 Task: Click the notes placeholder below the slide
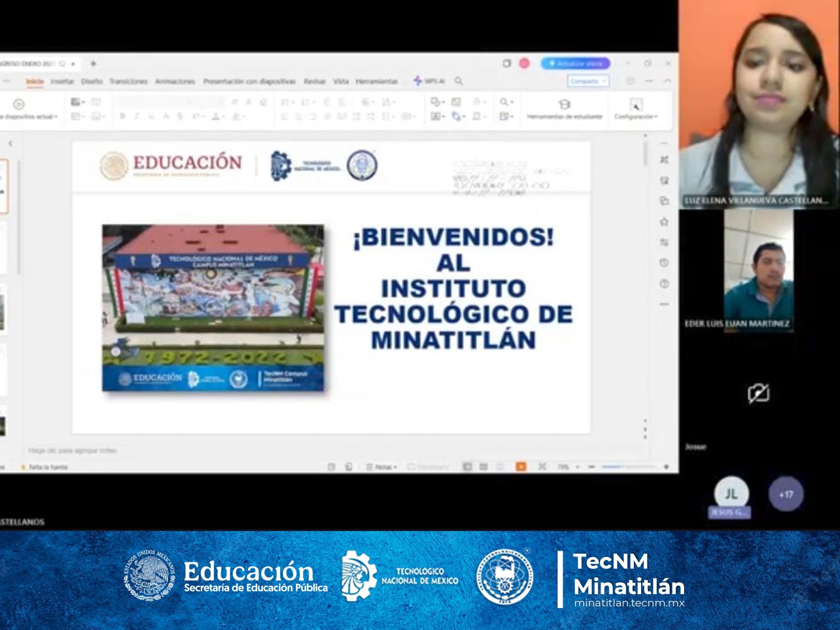point(72,450)
